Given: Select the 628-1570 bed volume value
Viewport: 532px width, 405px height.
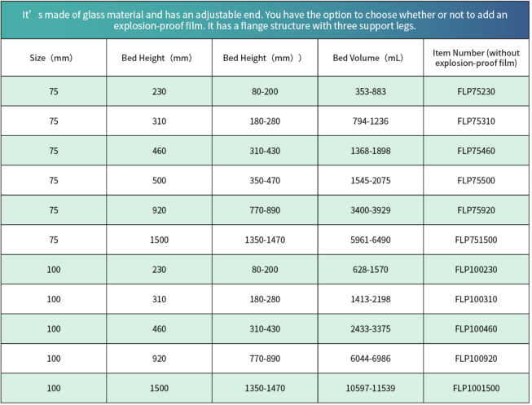Looking at the screenshot, I should [x=371, y=270].
